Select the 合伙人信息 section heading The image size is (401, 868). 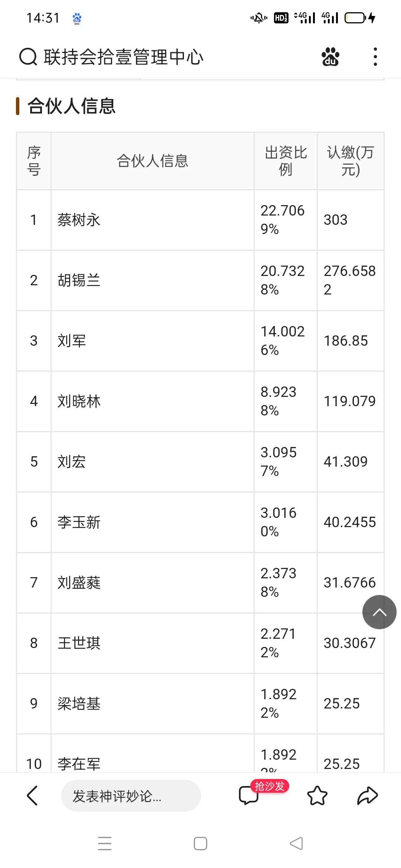[x=71, y=107]
